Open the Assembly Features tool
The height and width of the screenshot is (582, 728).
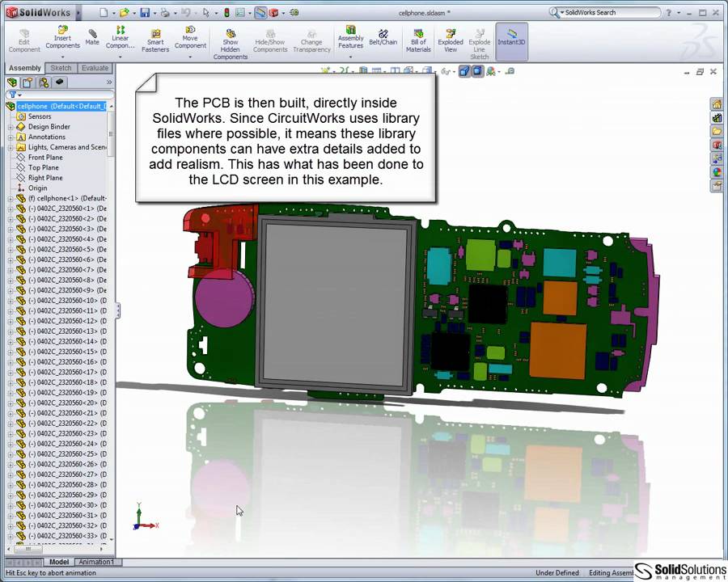click(350, 37)
